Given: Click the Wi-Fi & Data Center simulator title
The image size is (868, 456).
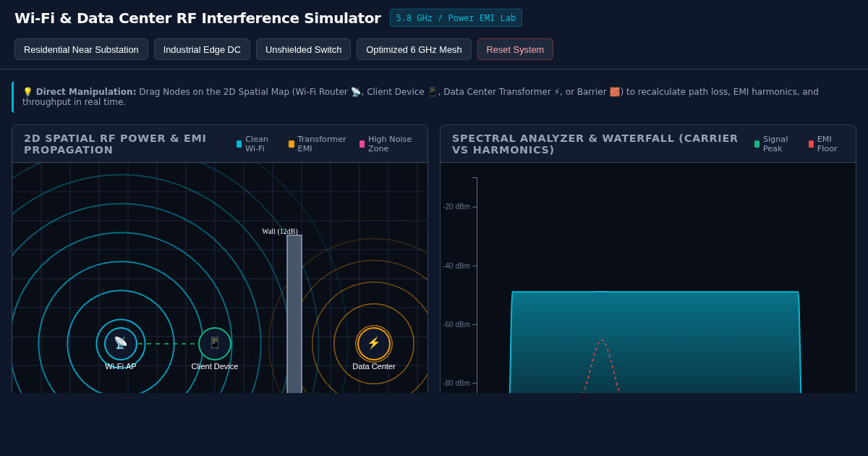Looking at the screenshot, I should coord(197,18).
